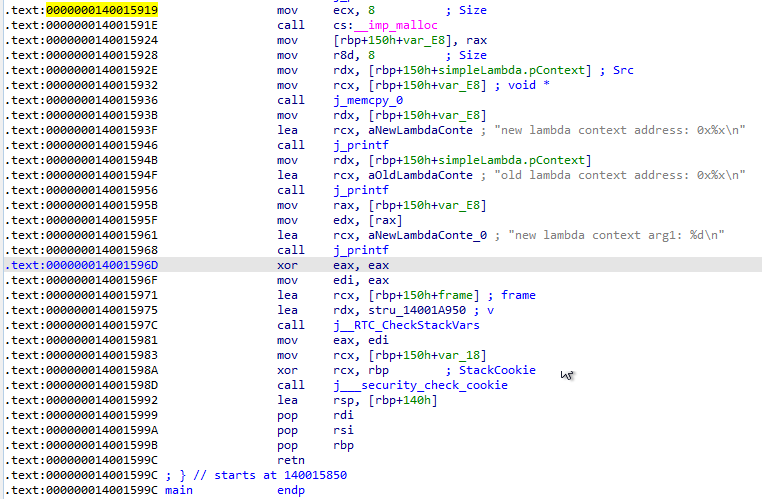Screen dimensions: 762x499
Task: Click the pop rdi instruction
Action: (x=289, y=415)
